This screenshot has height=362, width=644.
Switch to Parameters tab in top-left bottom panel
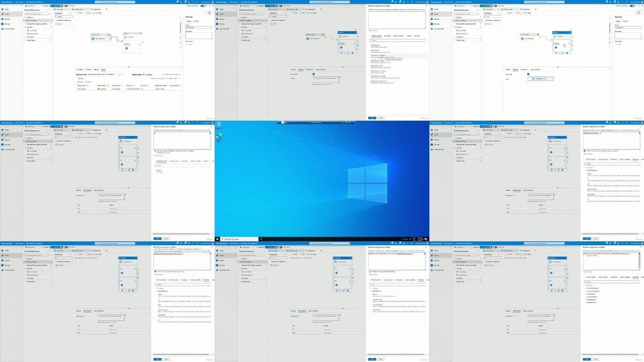(x=80, y=69)
